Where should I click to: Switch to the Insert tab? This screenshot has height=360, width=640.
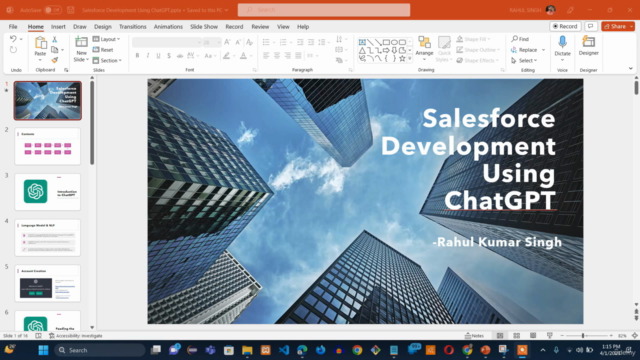point(58,27)
